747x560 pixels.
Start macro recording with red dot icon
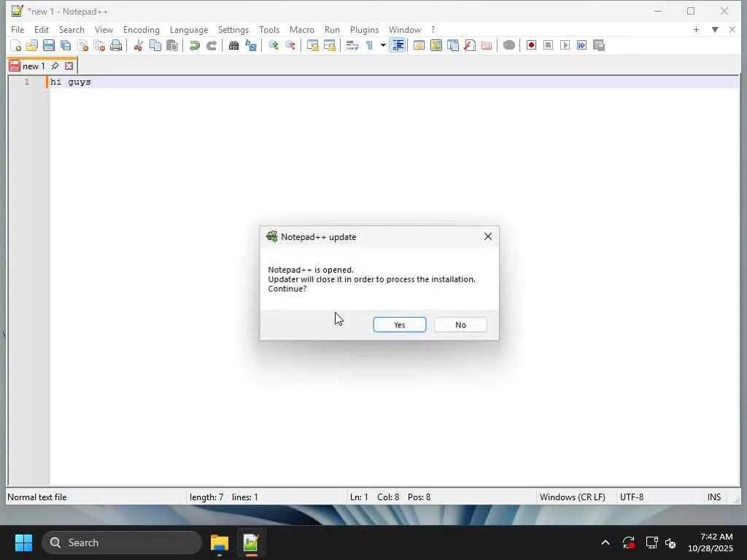point(531,45)
